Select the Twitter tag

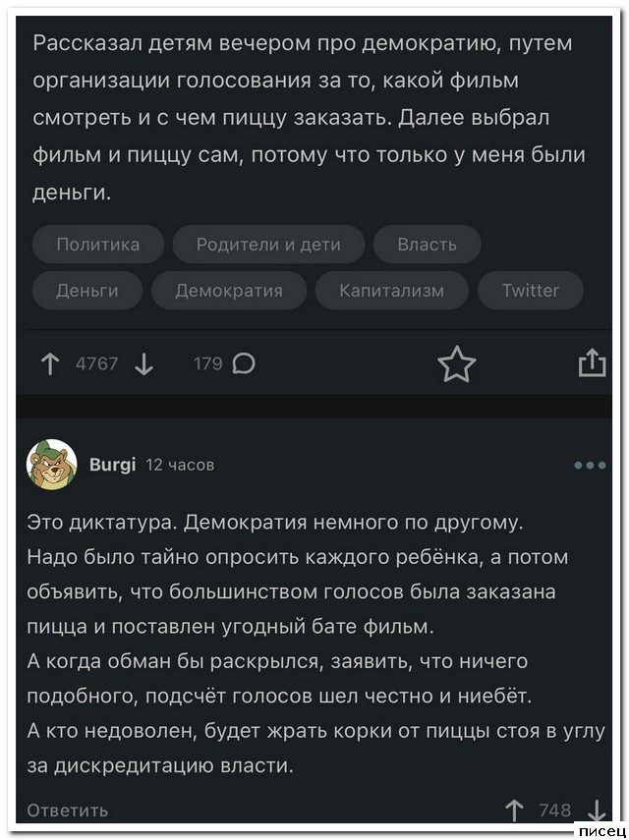pos(531,290)
